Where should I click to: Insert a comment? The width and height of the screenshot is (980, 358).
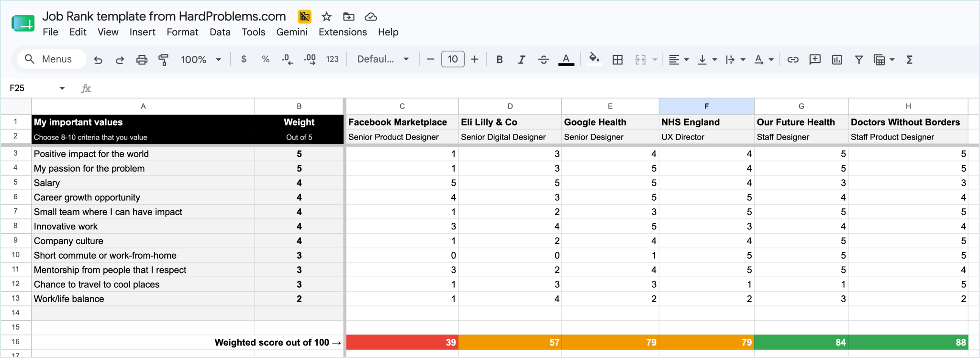point(815,60)
